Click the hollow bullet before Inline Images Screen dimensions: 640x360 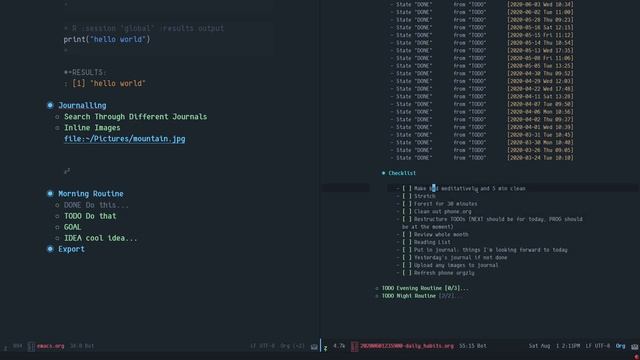pyautogui.click(x=57, y=128)
